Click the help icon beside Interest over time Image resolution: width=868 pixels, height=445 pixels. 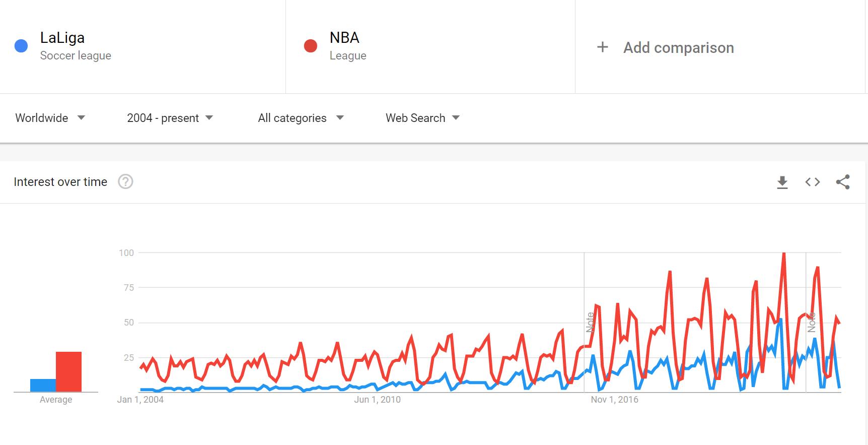coord(126,181)
